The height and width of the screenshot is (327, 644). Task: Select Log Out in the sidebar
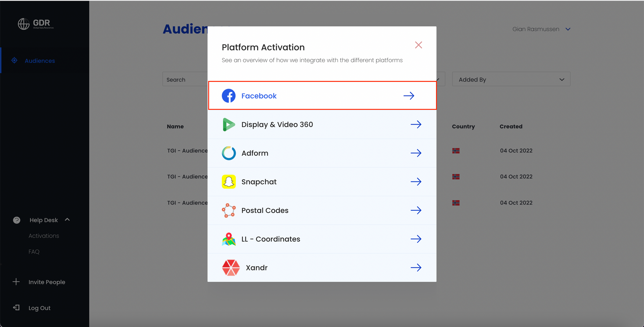point(39,308)
